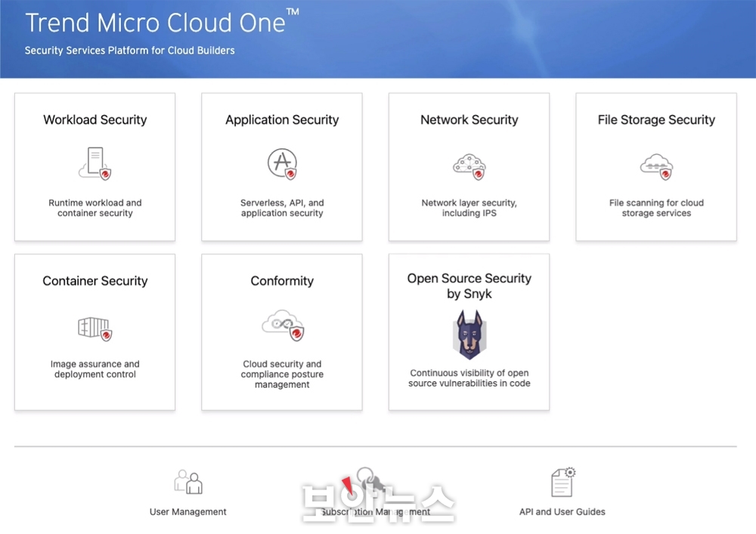The height and width of the screenshot is (534, 756).
Task: Go to the API and User Guides label
Action: (x=562, y=512)
